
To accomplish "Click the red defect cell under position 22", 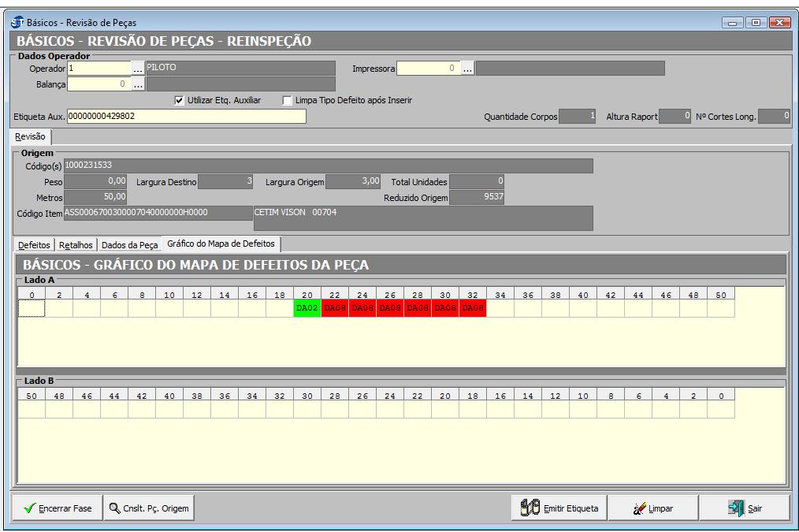I will coord(335,308).
